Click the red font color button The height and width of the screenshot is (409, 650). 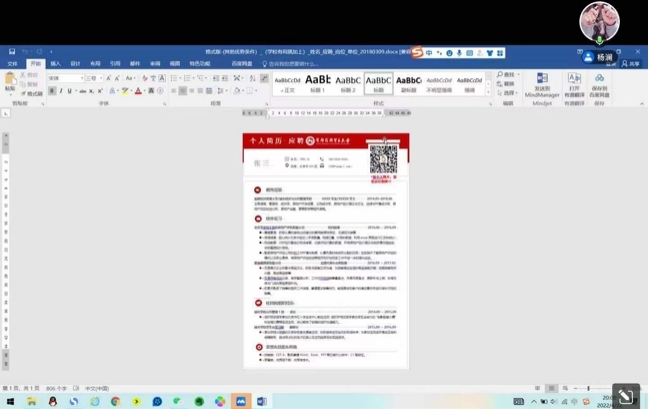point(138,91)
